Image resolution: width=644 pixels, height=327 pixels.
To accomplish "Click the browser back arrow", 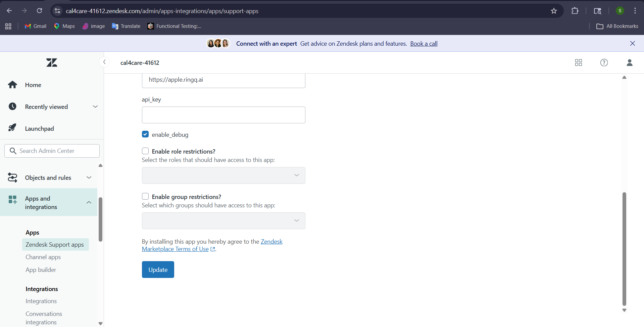I will [9, 11].
